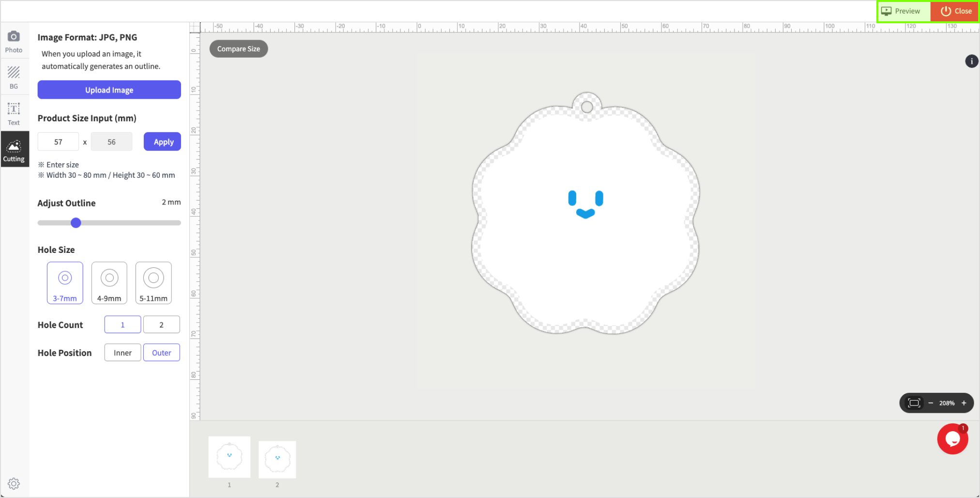
Task: Click the Upload Image button
Action: 109,90
